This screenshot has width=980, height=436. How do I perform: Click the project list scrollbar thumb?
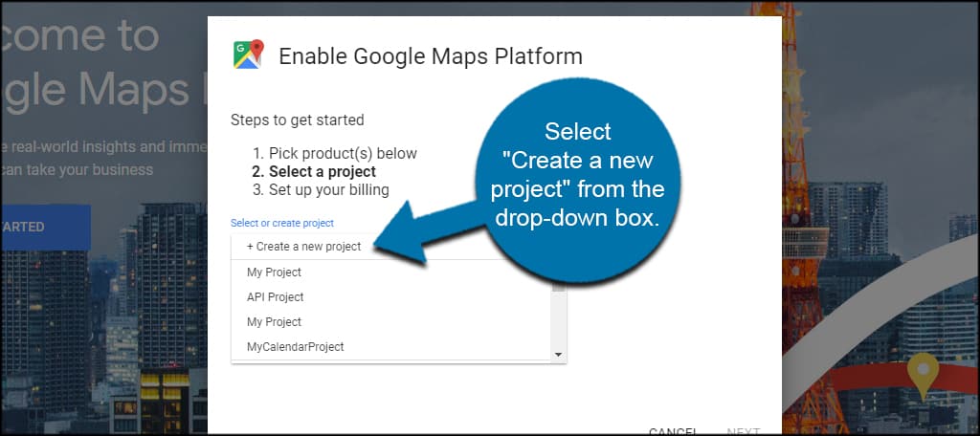coord(558,288)
